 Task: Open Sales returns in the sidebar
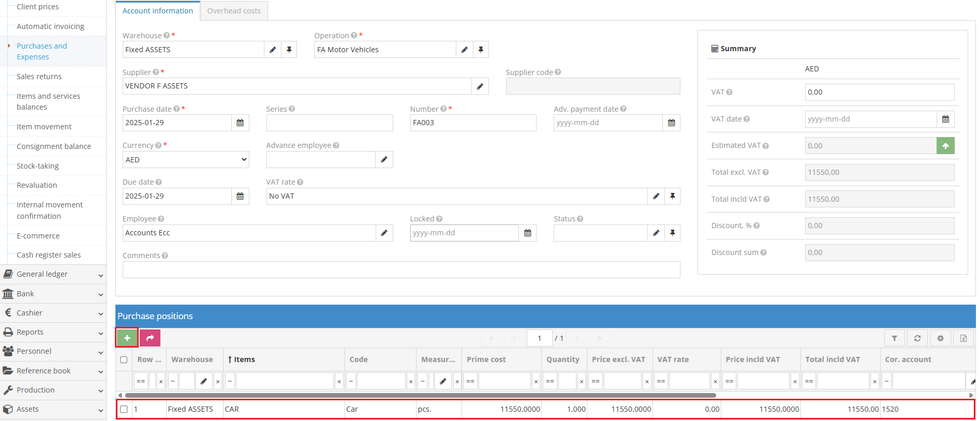tap(39, 77)
